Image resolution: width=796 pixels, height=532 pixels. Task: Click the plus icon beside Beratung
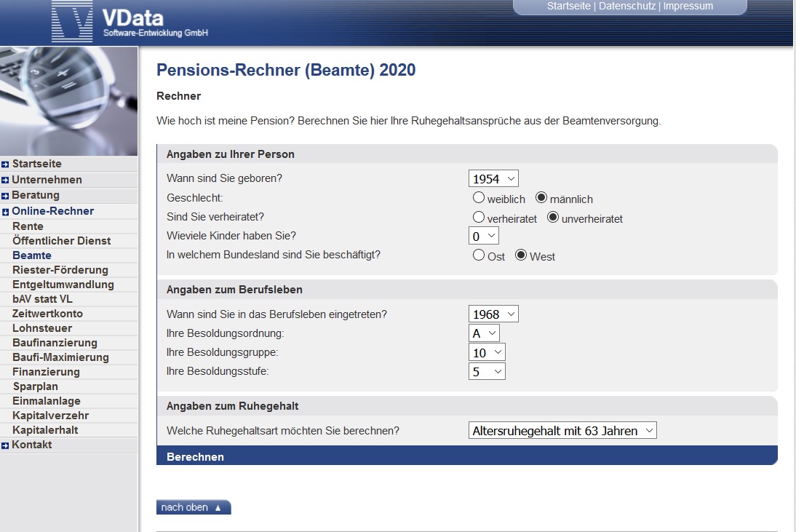coord(5,196)
